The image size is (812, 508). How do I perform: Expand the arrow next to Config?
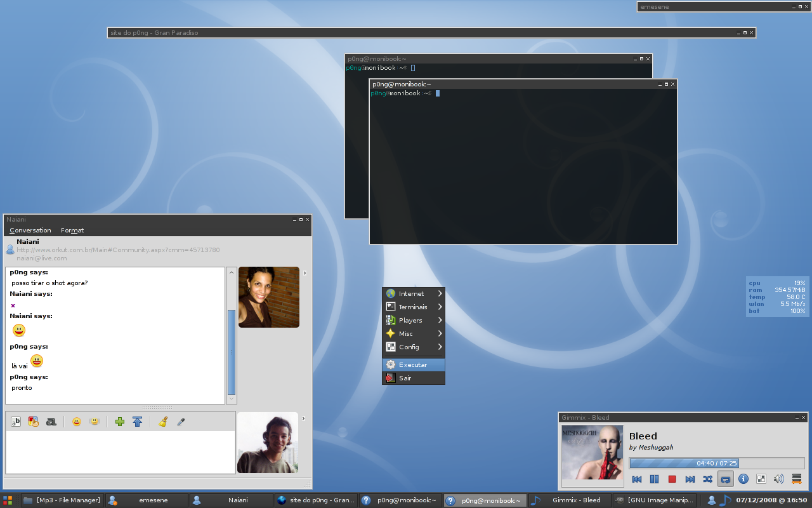pos(440,347)
